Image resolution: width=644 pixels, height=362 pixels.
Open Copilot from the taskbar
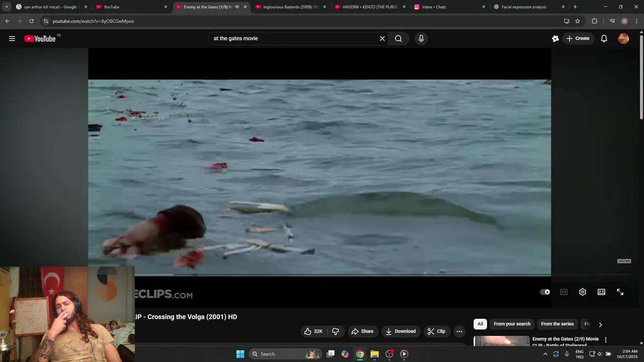[345, 354]
